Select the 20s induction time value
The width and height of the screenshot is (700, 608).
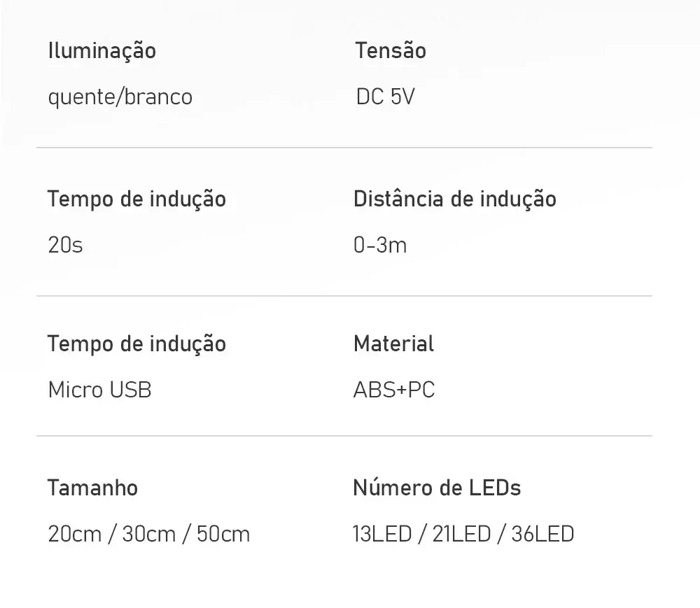(x=65, y=246)
